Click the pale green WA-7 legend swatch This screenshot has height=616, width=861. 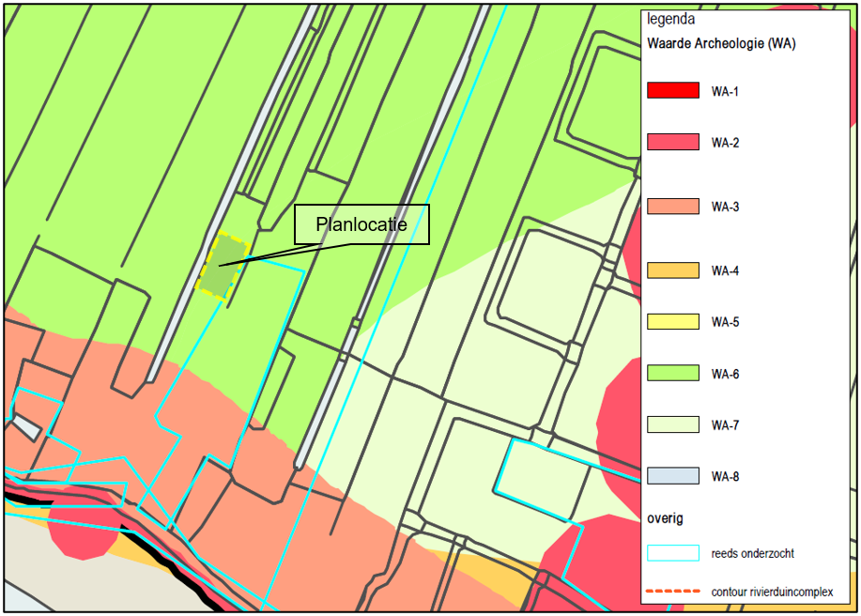(672, 424)
